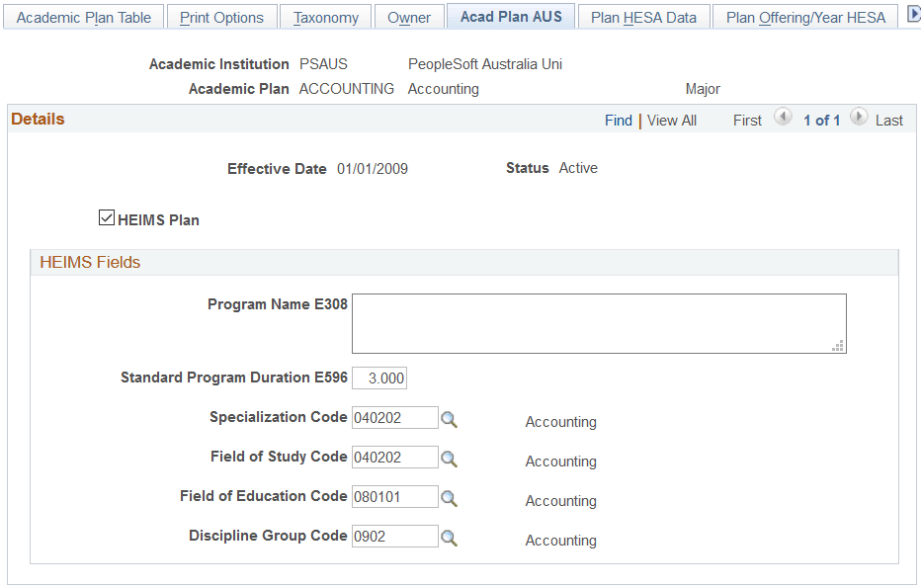Click the View All link

pyautogui.click(x=671, y=121)
